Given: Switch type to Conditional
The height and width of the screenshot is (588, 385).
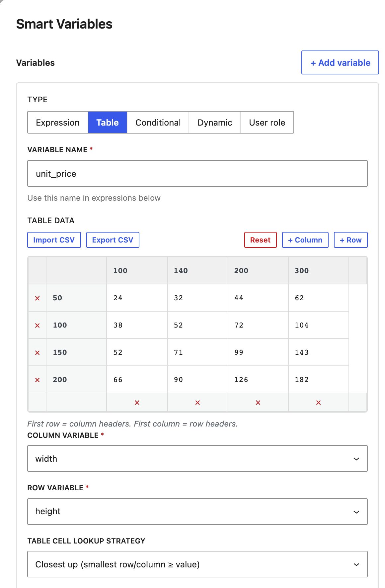Looking at the screenshot, I should 158,122.
